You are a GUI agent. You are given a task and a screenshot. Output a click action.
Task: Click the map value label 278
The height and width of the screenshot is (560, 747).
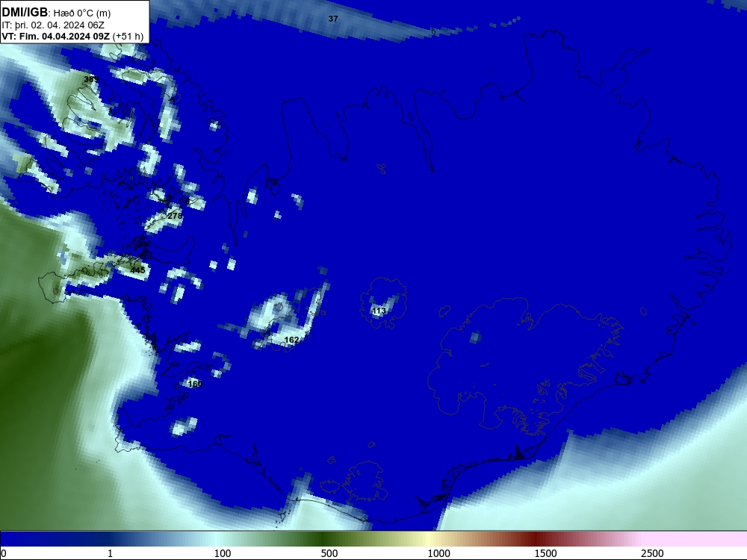tap(175, 216)
